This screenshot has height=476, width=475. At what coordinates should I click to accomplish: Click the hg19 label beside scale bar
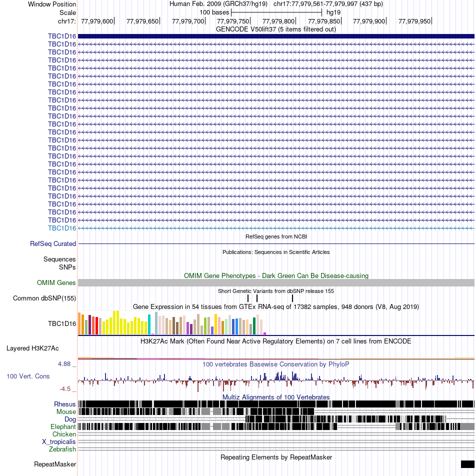point(333,12)
